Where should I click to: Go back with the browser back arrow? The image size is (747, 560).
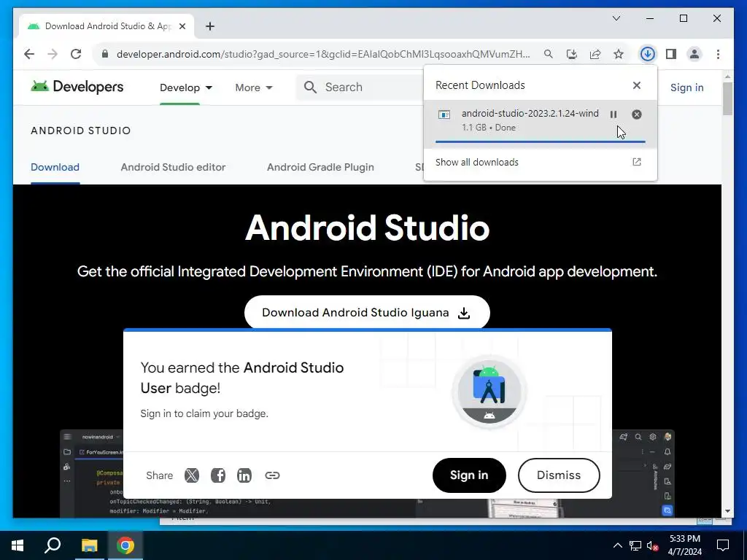click(29, 54)
